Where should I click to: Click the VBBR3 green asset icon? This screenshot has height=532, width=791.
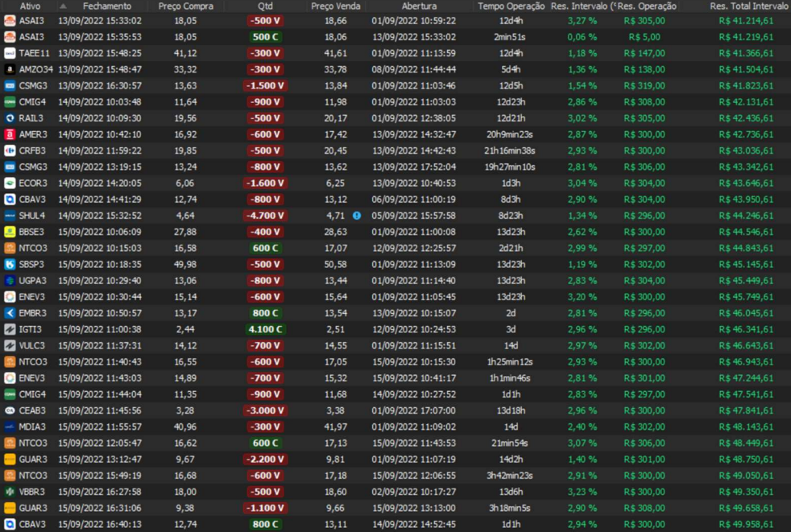10,492
